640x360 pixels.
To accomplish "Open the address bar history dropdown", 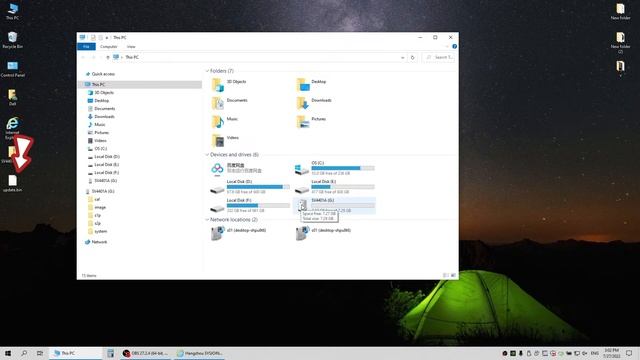I will (402, 58).
